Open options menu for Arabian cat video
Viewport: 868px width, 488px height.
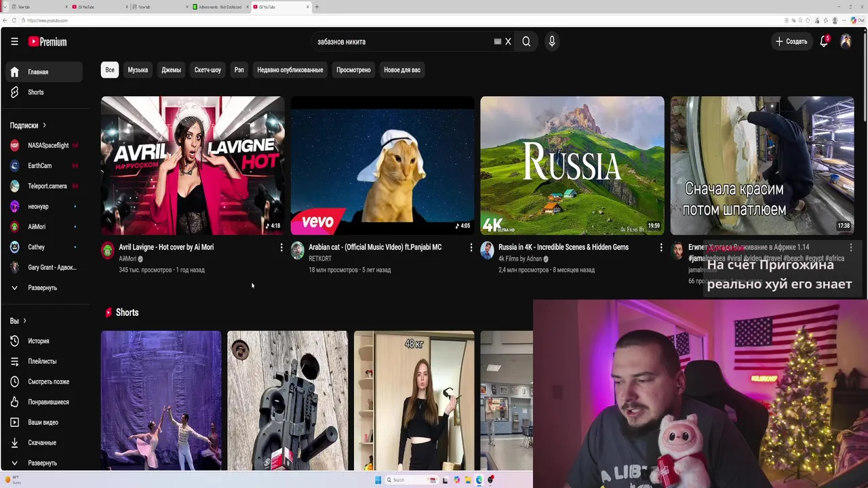(x=471, y=247)
